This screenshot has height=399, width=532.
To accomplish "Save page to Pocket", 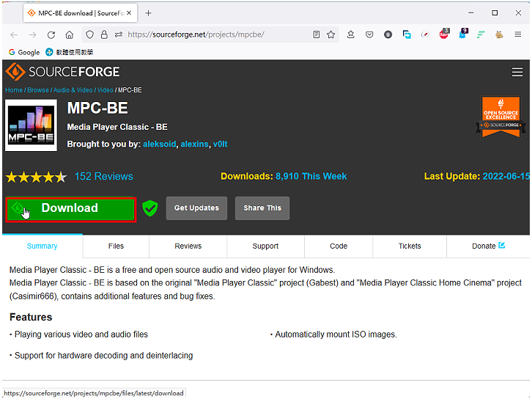I will (369, 34).
